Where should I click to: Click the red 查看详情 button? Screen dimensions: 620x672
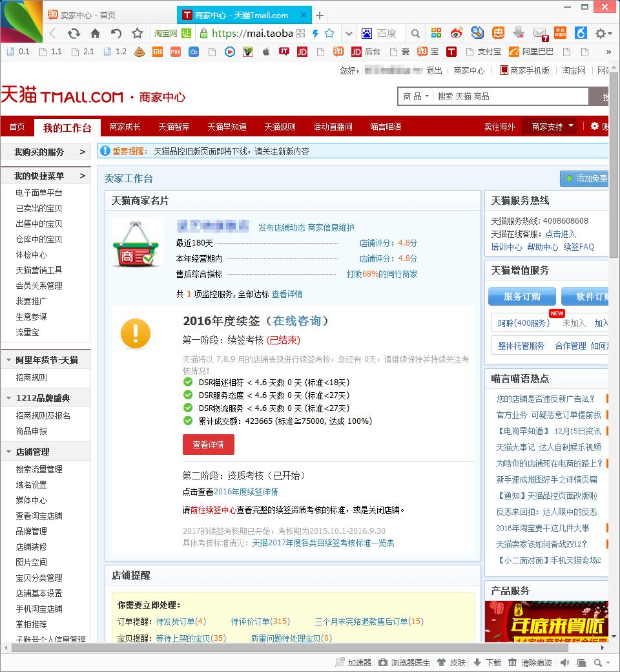coord(208,445)
